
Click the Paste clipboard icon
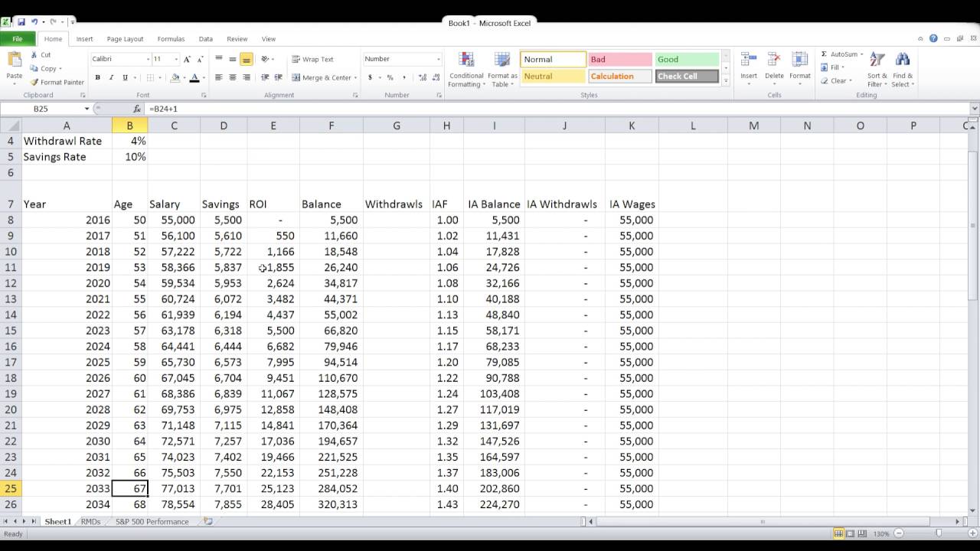(x=14, y=60)
